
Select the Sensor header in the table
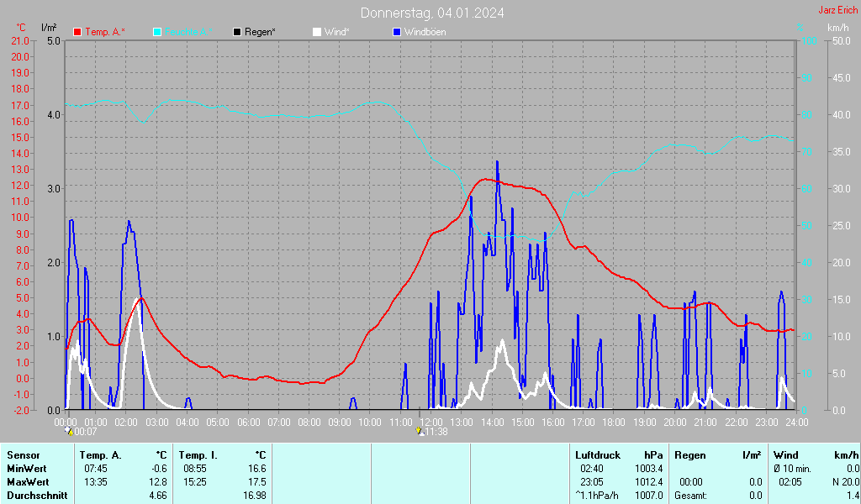coord(22,455)
